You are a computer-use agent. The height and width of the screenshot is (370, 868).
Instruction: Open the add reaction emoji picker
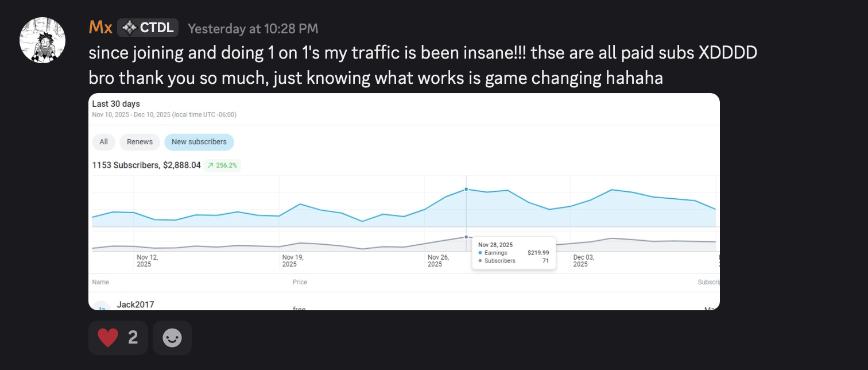pos(172,338)
